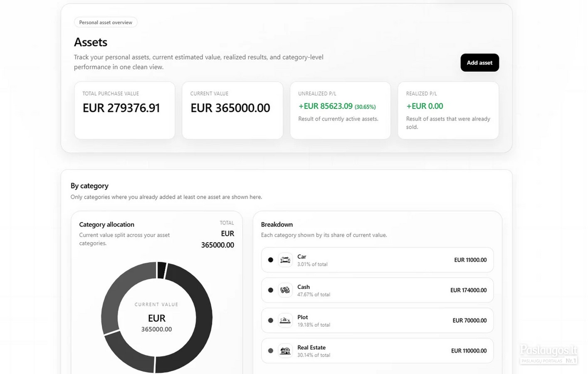Click the color dot beside Car
Screen dimensions: 588x374
coord(271,260)
